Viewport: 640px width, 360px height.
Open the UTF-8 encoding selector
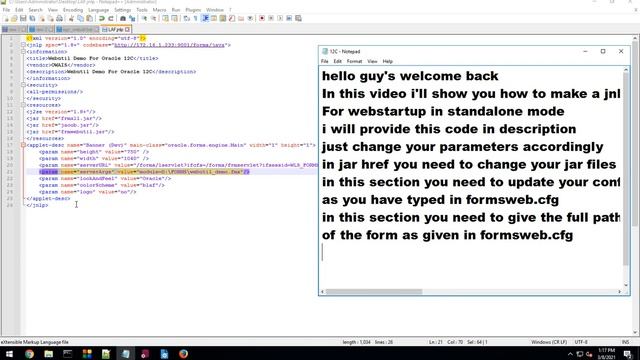pyautogui.click(x=581, y=342)
